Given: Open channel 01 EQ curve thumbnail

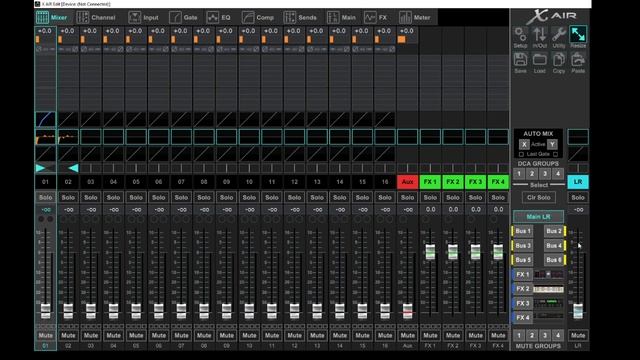Looking at the screenshot, I should (45, 137).
